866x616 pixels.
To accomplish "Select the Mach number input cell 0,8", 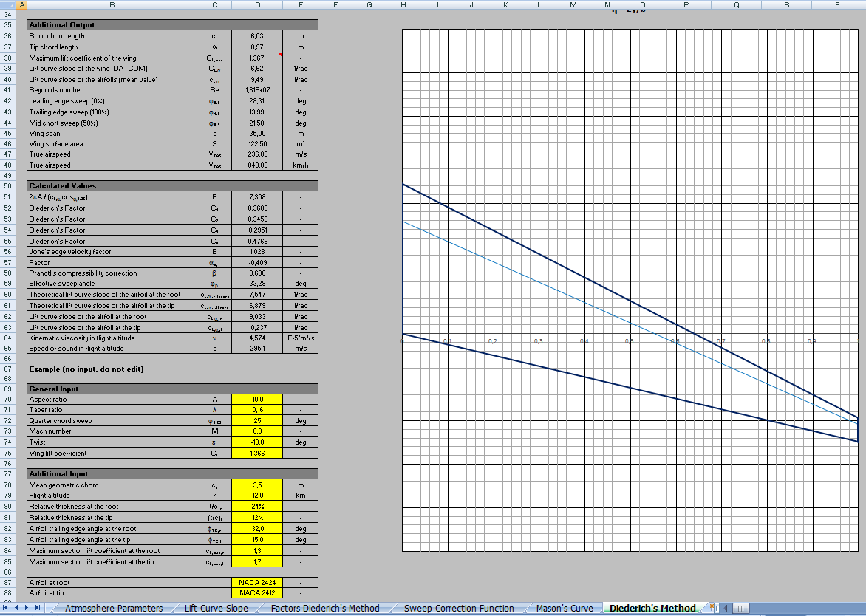I will 257,431.
